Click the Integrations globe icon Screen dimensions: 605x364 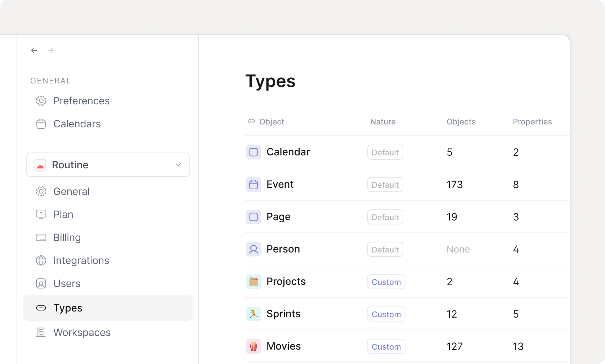coord(41,260)
